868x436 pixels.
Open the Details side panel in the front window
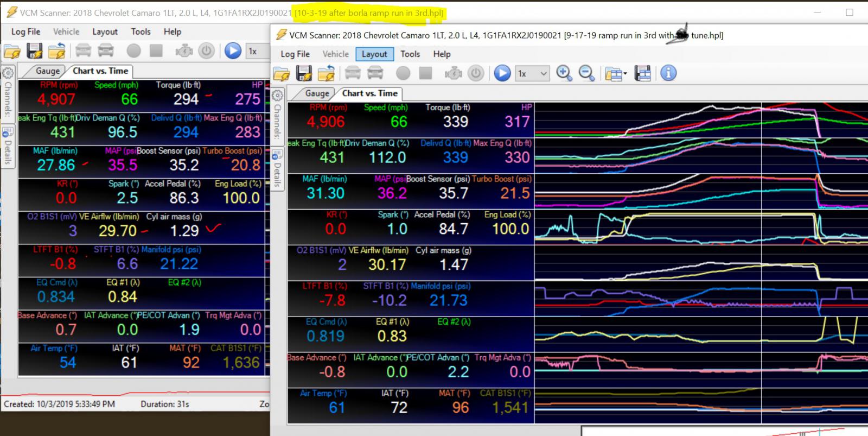pos(277,169)
